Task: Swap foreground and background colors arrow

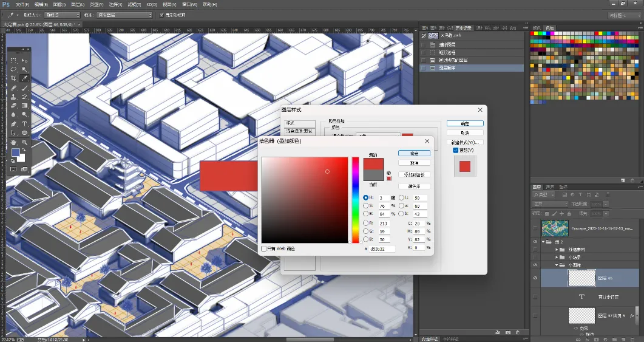Action: [x=23, y=150]
